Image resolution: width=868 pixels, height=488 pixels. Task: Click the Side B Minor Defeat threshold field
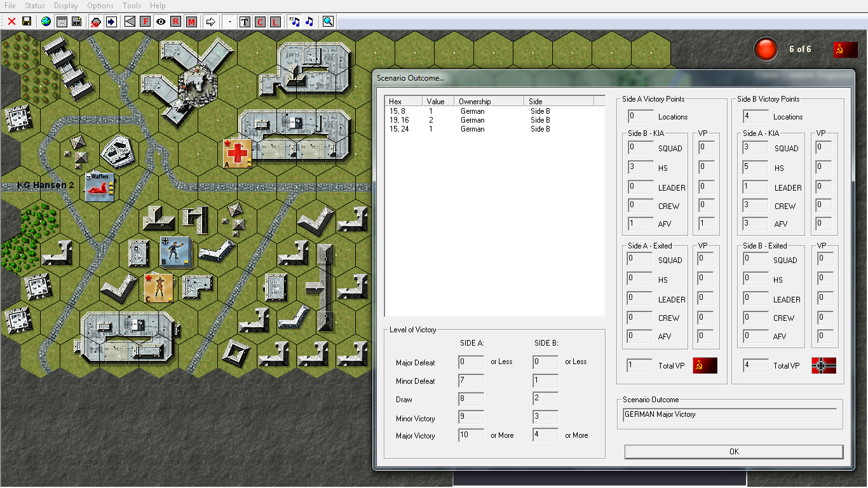[x=546, y=381]
